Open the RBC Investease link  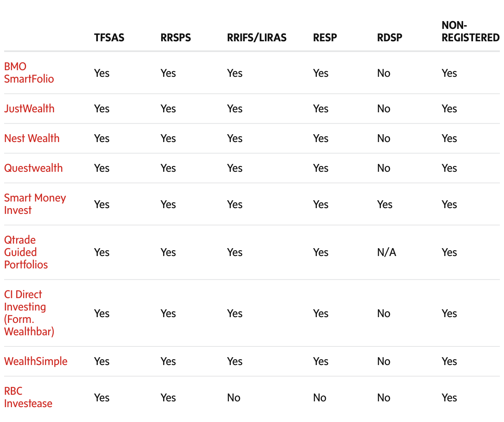click(28, 397)
